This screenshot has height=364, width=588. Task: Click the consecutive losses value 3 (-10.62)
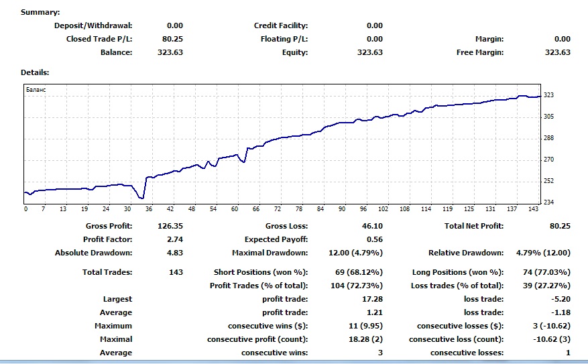(x=552, y=326)
